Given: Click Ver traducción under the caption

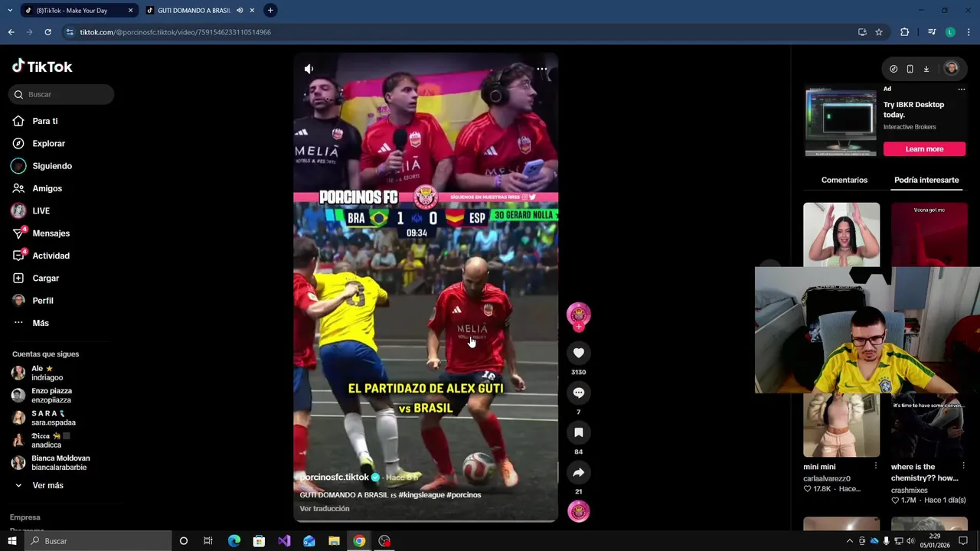Looking at the screenshot, I should tap(325, 509).
